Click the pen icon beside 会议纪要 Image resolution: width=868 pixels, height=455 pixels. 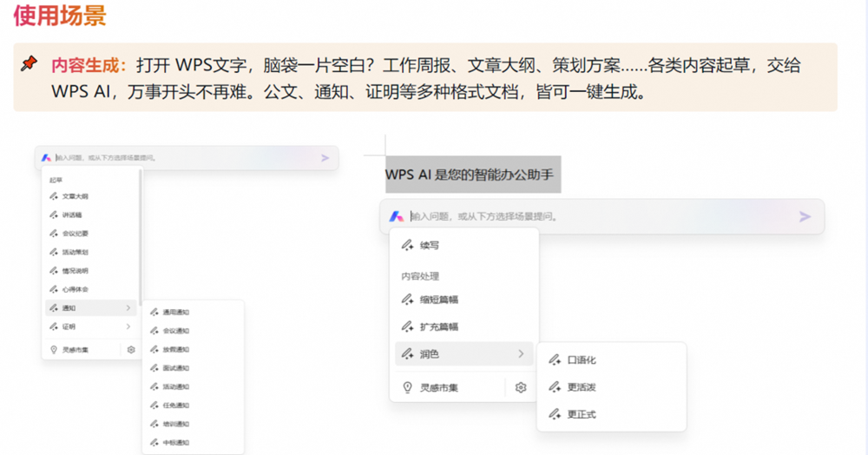tap(54, 234)
